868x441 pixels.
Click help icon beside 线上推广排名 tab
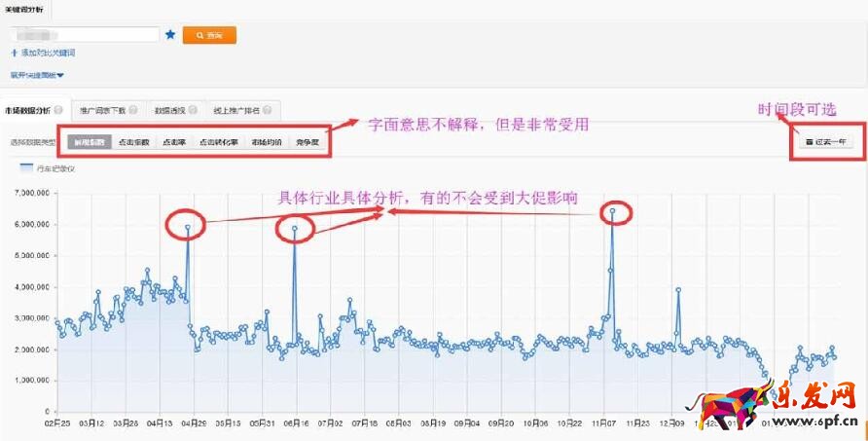(x=266, y=110)
